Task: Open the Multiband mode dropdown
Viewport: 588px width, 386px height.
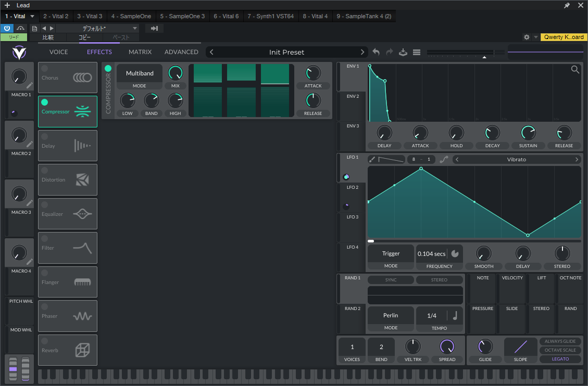Action: tap(140, 73)
